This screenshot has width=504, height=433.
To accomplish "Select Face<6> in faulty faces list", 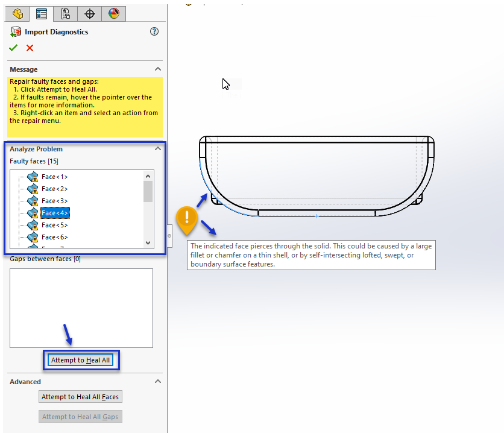I will tap(54, 237).
